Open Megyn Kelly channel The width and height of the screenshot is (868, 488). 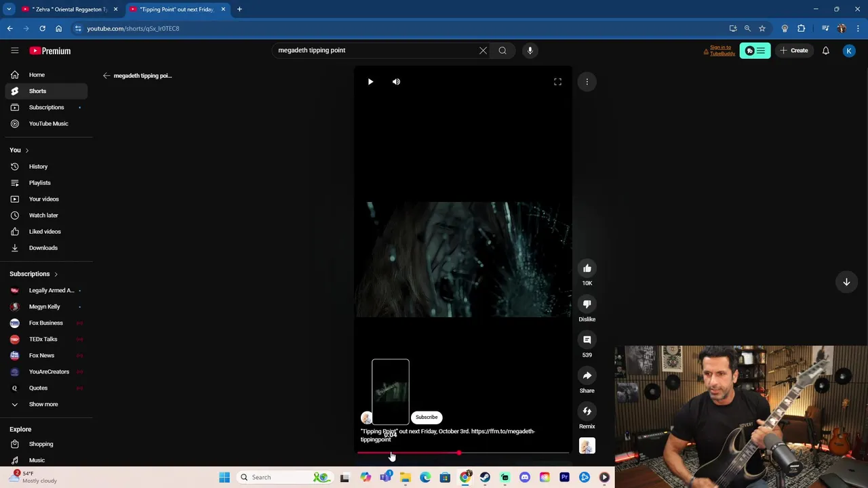pos(47,306)
